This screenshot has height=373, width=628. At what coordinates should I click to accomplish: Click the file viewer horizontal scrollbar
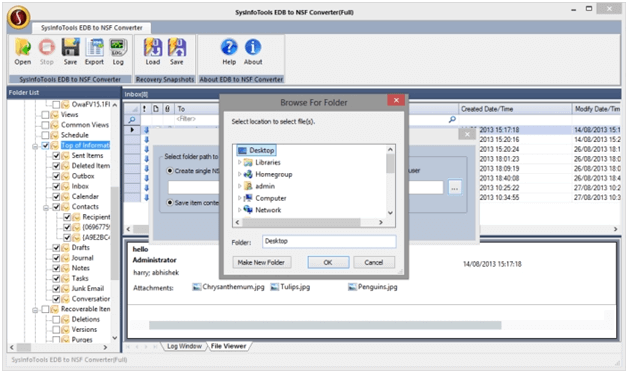pyautogui.click(x=325, y=325)
